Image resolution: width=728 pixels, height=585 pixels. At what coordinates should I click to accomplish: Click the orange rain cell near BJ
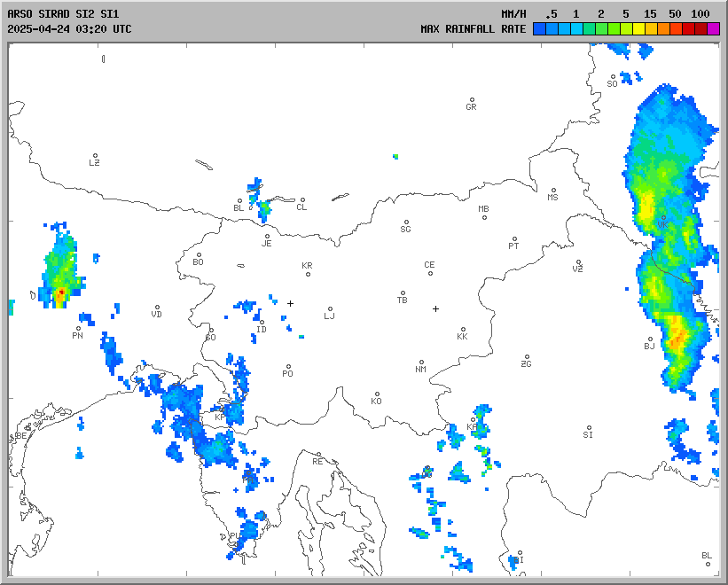676,337
